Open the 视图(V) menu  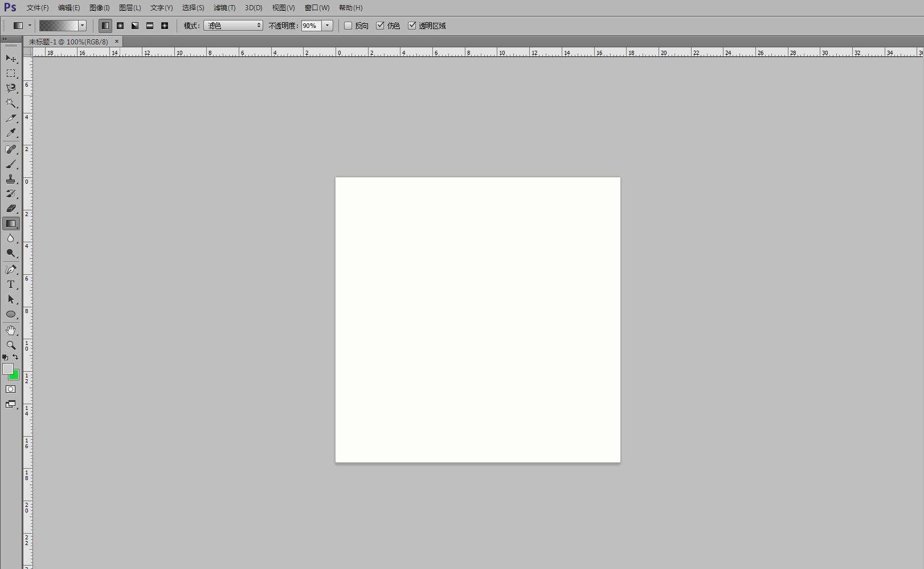pos(283,8)
